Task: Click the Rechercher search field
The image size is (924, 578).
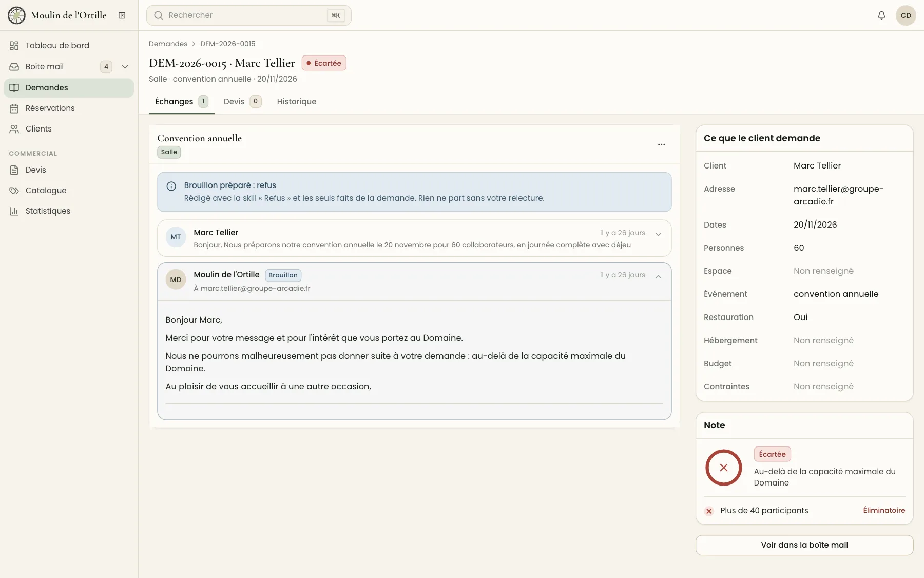Action: click(x=249, y=15)
